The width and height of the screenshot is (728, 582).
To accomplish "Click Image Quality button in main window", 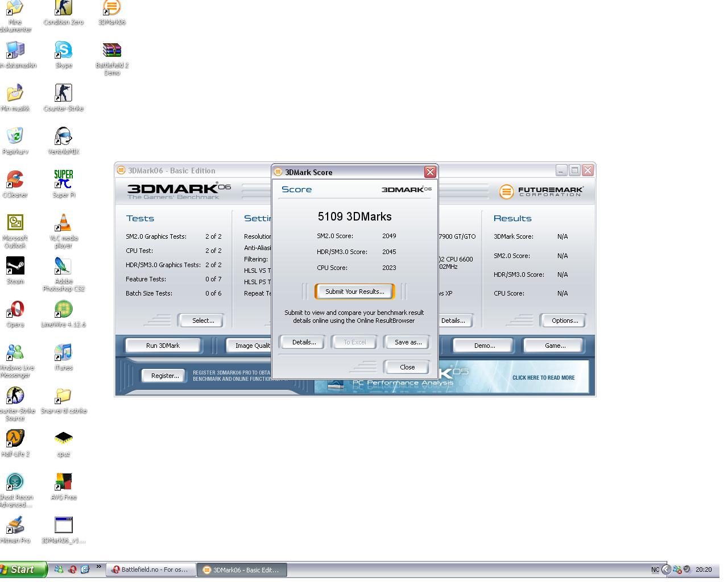I will click(x=249, y=346).
